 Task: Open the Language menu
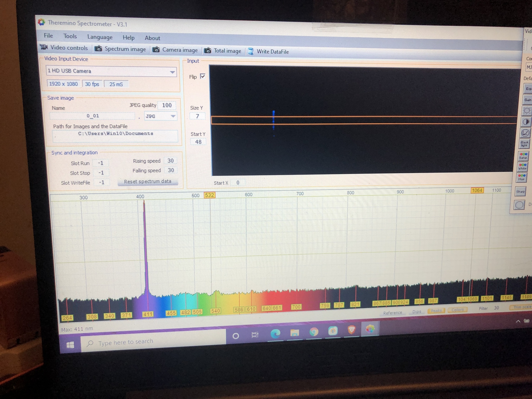(x=100, y=37)
